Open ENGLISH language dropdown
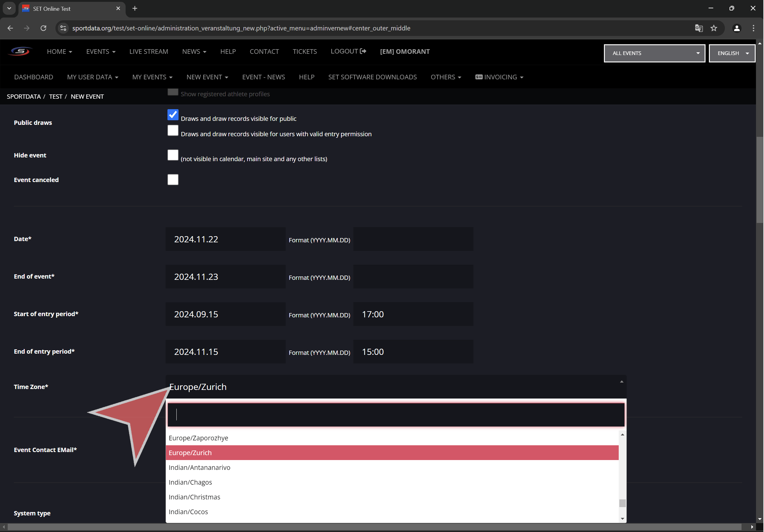This screenshot has height=532, width=764. (732, 53)
